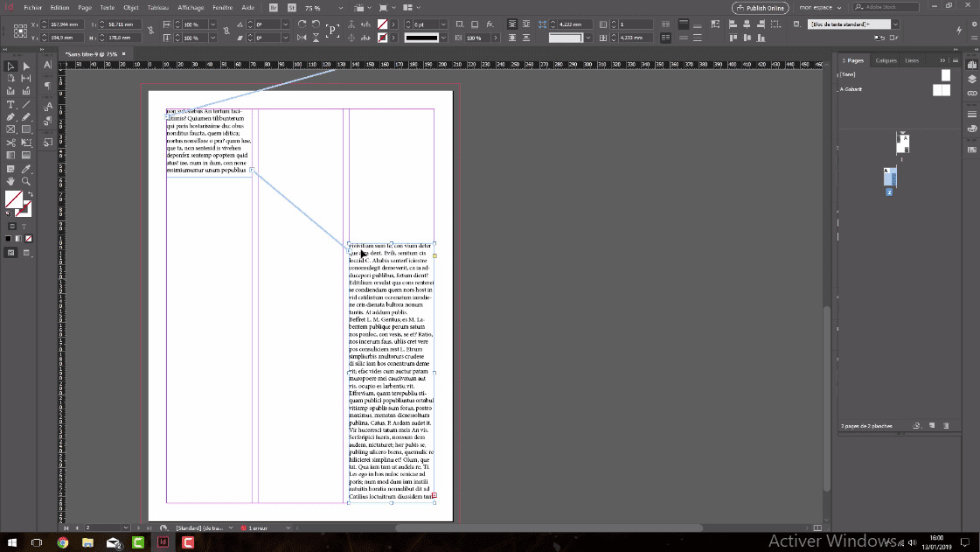Pick the Pen tool

10,116
